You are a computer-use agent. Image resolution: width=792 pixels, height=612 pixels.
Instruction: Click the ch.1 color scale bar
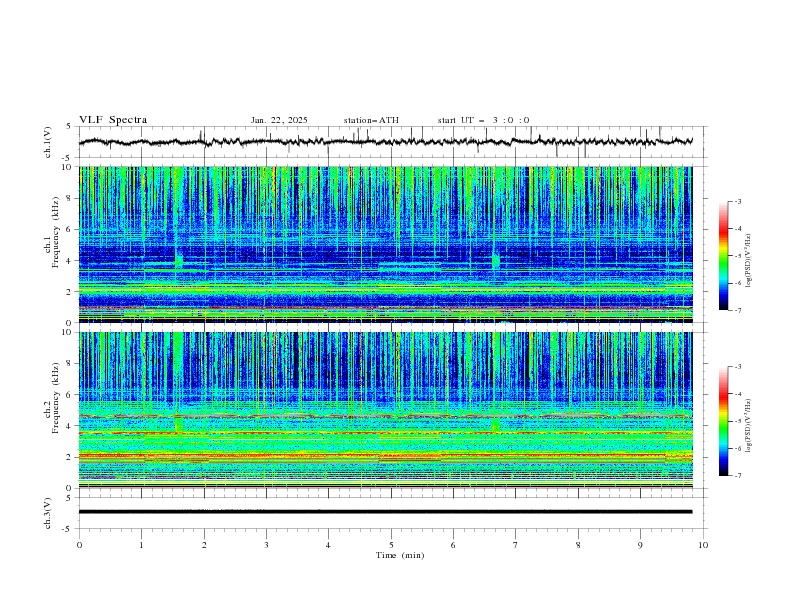pyautogui.click(x=723, y=256)
